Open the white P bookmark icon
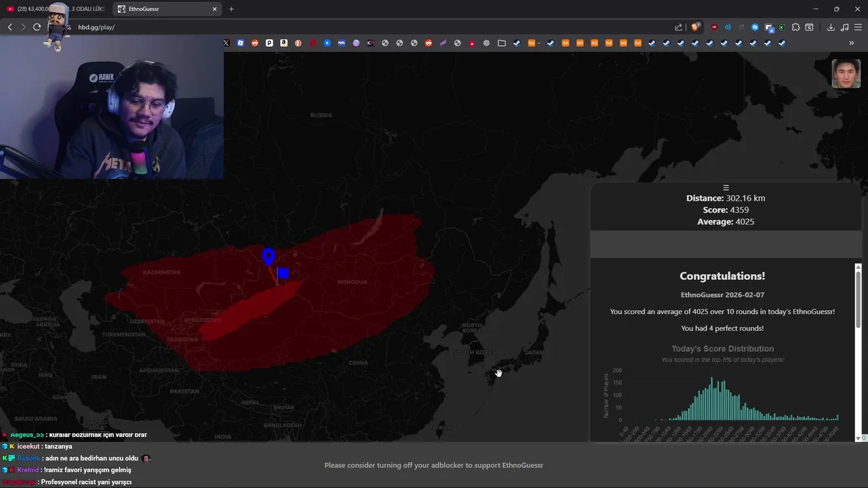 pos(269,43)
